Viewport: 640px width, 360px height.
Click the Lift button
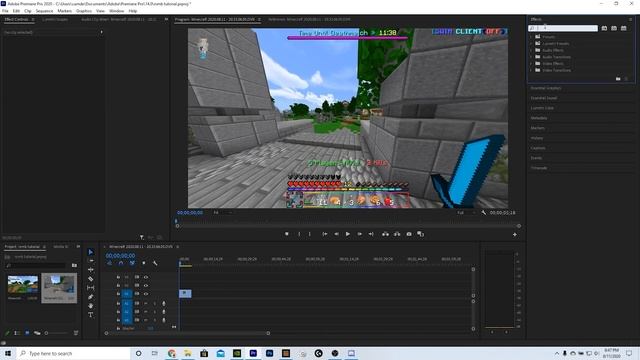click(x=385, y=234)
